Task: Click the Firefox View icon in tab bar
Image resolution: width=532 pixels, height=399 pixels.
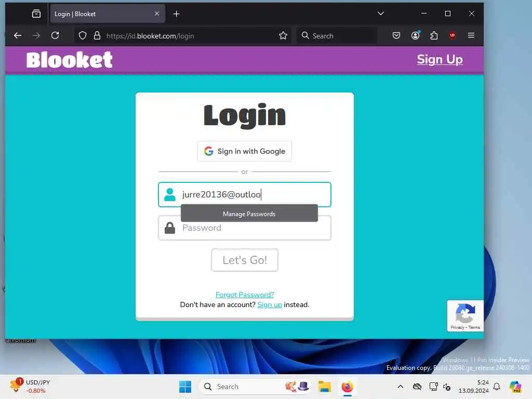Action: [36, 14]
